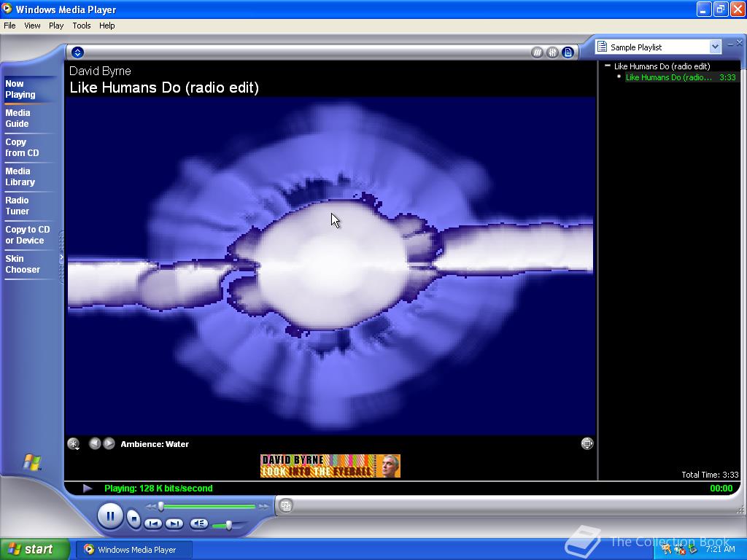747x560 pixels.
Task: Open the Windows Start menu
Action: click(x=35, y=549)
